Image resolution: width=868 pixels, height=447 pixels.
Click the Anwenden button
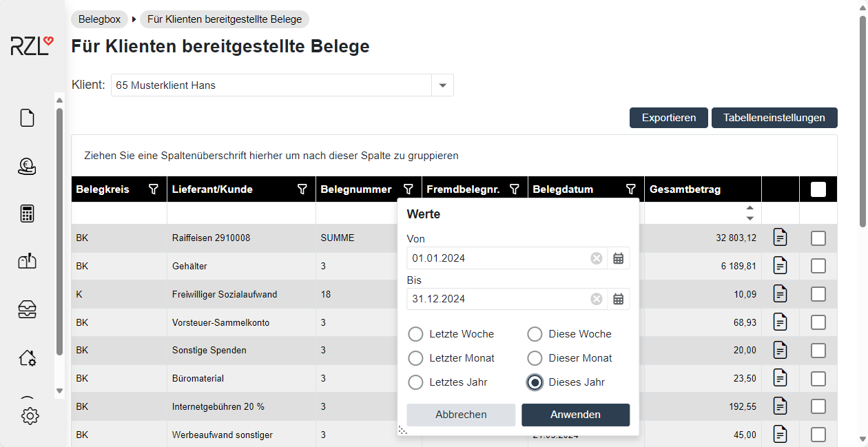click(575, 415)
